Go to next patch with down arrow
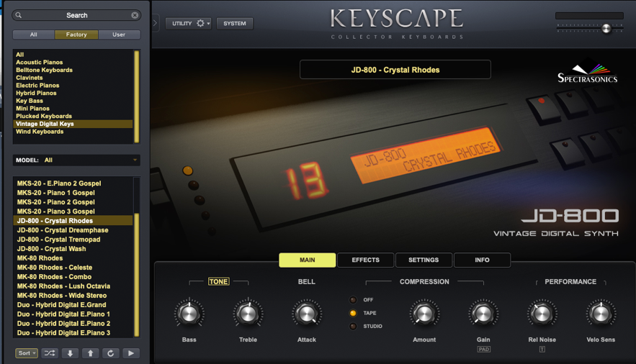The image size is (636, 364). 70,353
